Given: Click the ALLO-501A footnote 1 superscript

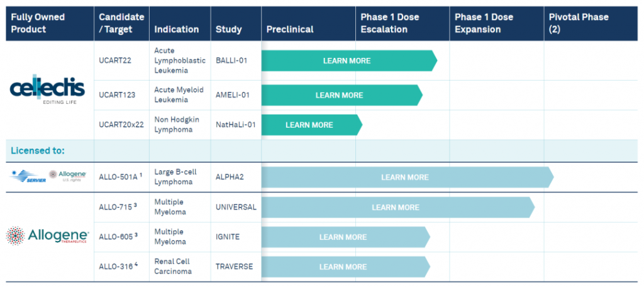Looking at the screenshot, I should [141, 175].
